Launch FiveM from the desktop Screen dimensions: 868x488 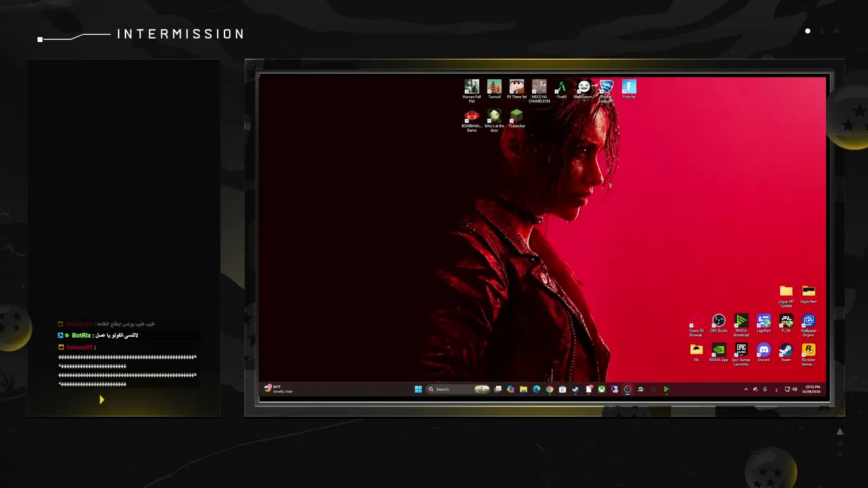coord(561,89)
